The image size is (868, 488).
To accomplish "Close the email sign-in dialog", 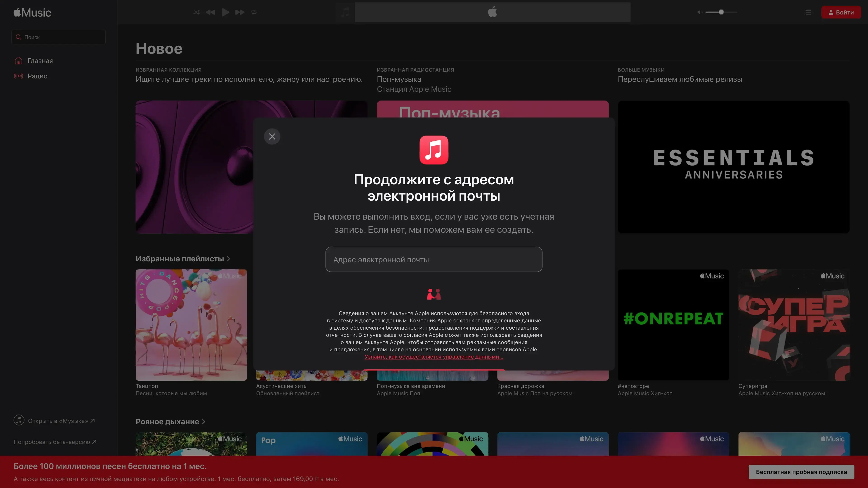I will point(272,136).
